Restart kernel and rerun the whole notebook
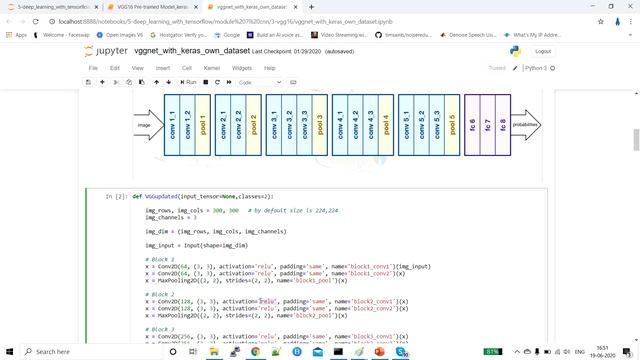Image resolution: width=640 pixels, height=360 pixels. pos(229,82)
